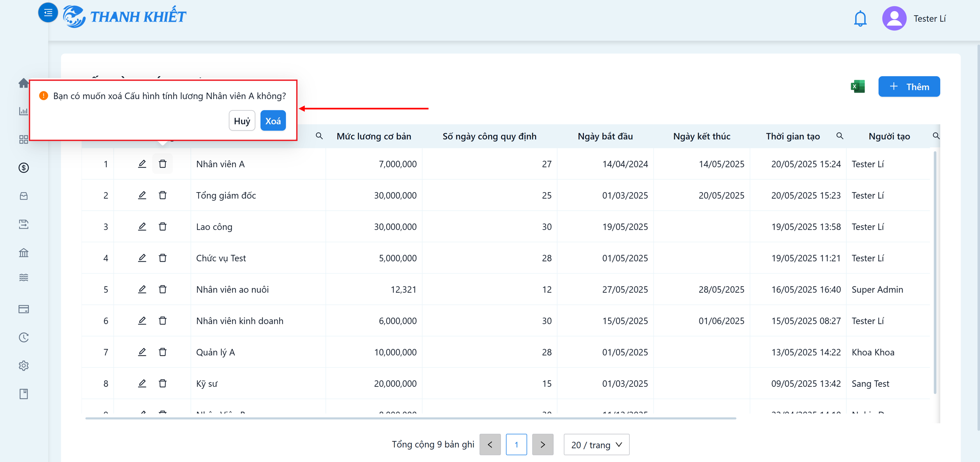Click the vertical table scrollbar
980x462 pixels.
935,272
